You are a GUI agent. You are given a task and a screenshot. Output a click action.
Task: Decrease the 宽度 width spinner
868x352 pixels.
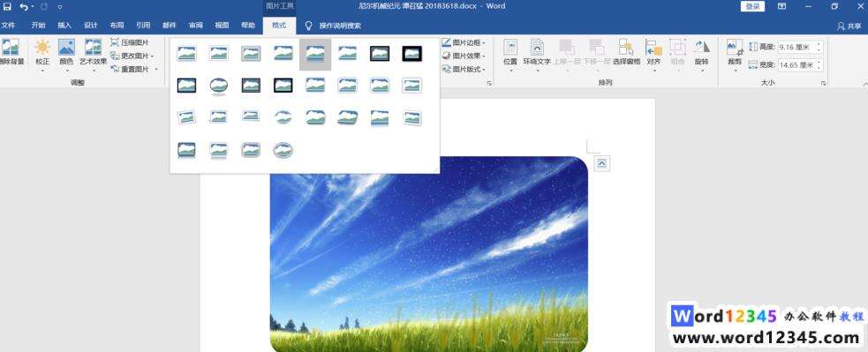pyautogui.click(x=819, y=68)
